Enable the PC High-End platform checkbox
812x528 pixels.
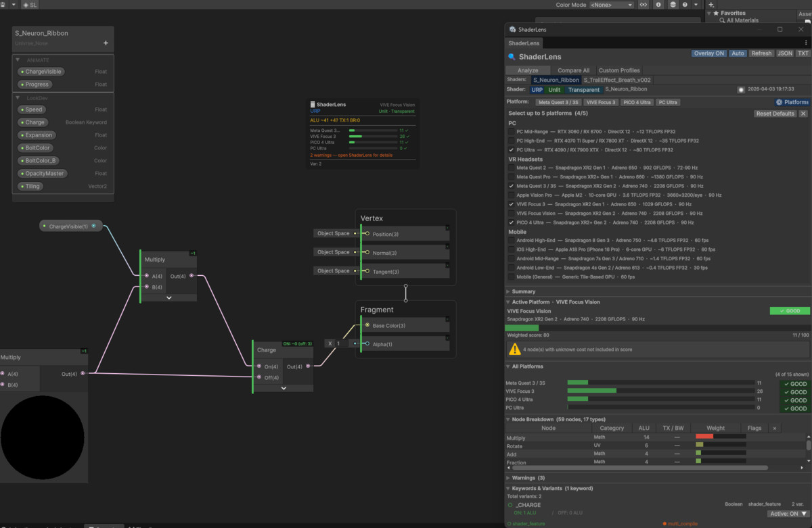tap(512, 141)
